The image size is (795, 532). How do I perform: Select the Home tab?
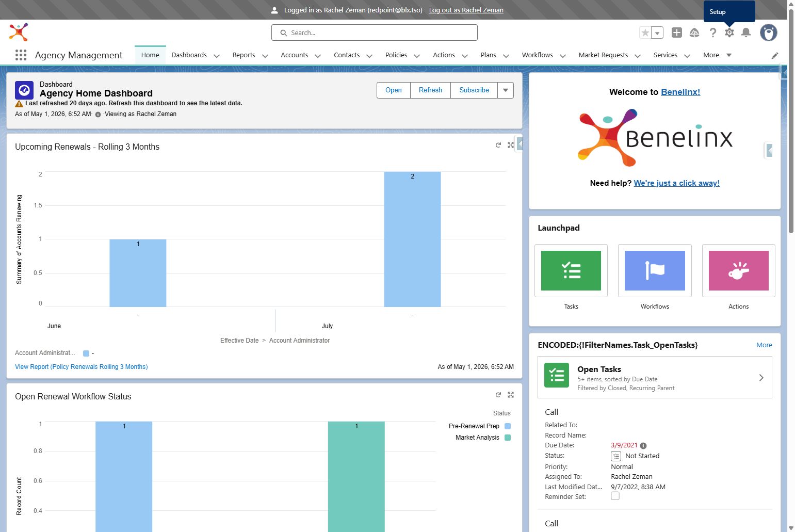click(x=150, y=55)
